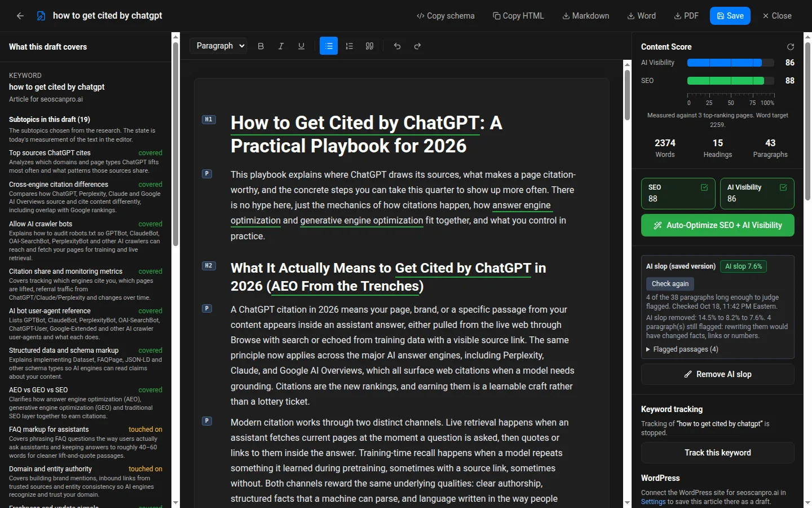The height and width of the screenshot is (508, 812).
Task: Export the draft as PDF
Action: click(686, 16)
